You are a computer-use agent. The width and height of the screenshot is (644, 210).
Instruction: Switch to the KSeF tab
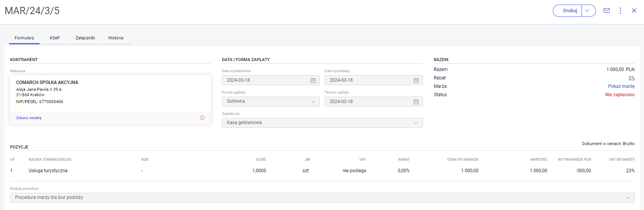[55, 38]
